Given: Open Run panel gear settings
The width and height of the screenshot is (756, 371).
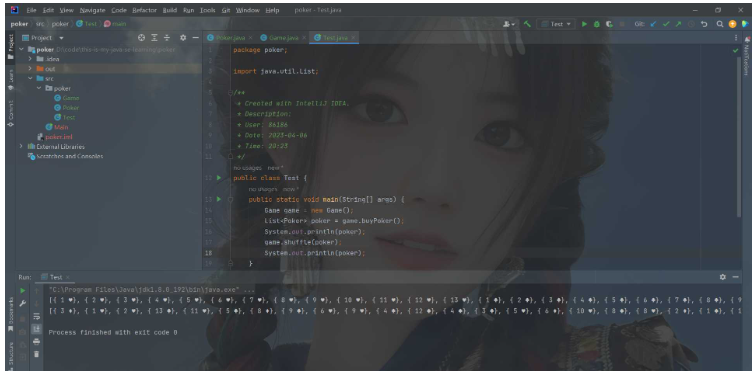Looking at the screenshot, I should [x=722, y=277].
